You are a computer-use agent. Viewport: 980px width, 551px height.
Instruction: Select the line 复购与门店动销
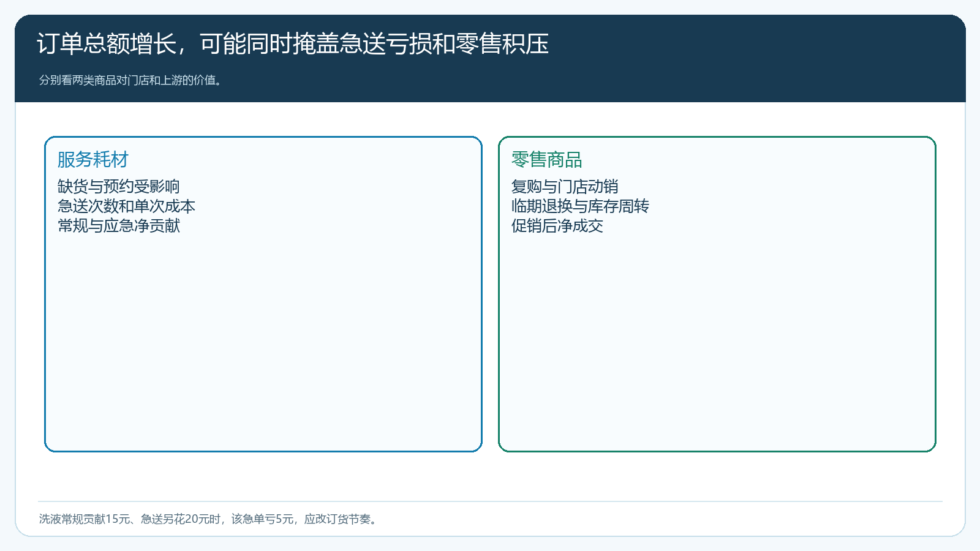[565, 186]
